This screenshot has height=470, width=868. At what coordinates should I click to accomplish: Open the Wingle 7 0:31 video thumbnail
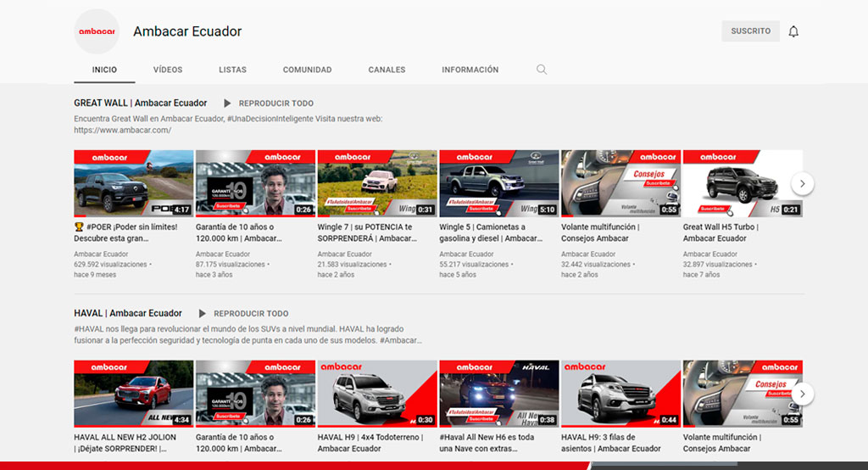point(377,183)
